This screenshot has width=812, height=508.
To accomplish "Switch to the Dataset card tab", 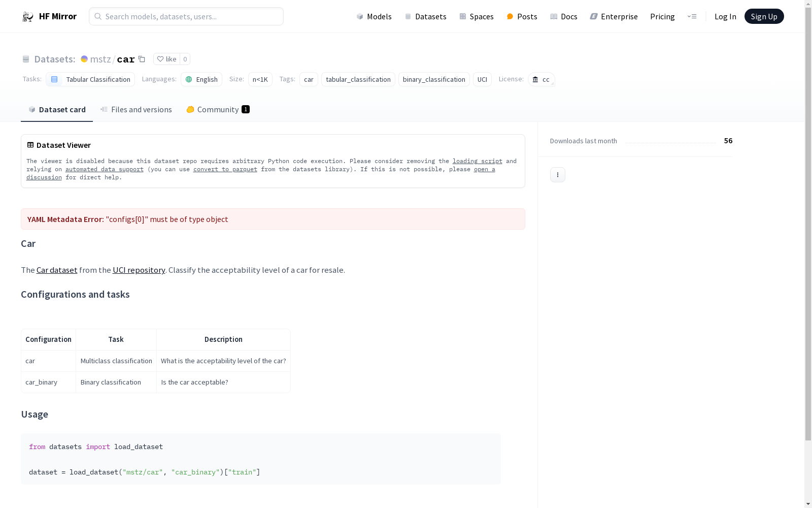I will point(57,109).
